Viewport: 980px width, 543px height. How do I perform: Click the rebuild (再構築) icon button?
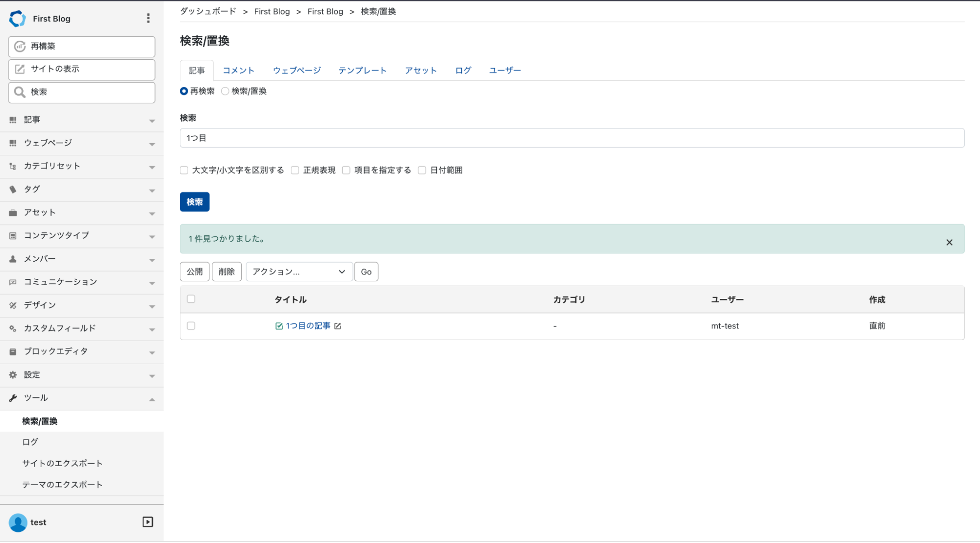(x=20, y=46)
